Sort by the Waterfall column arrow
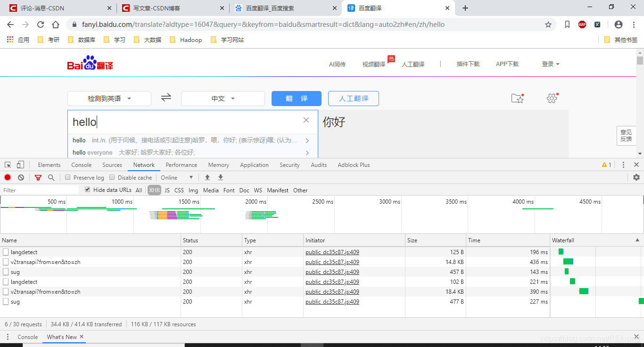The height and width of the screenshot is (347, 644). (637, 240)
